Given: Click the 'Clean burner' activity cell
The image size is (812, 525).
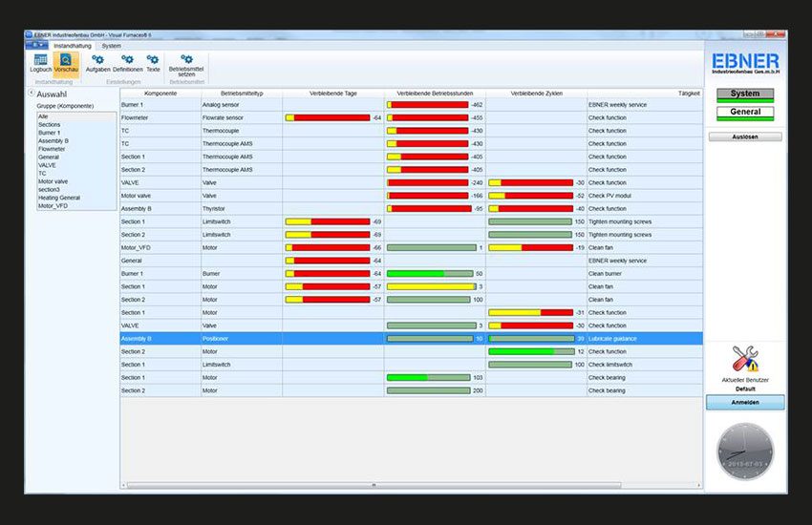Looking at the screenshot, I should pyautogui.click(x=645, y=274).
